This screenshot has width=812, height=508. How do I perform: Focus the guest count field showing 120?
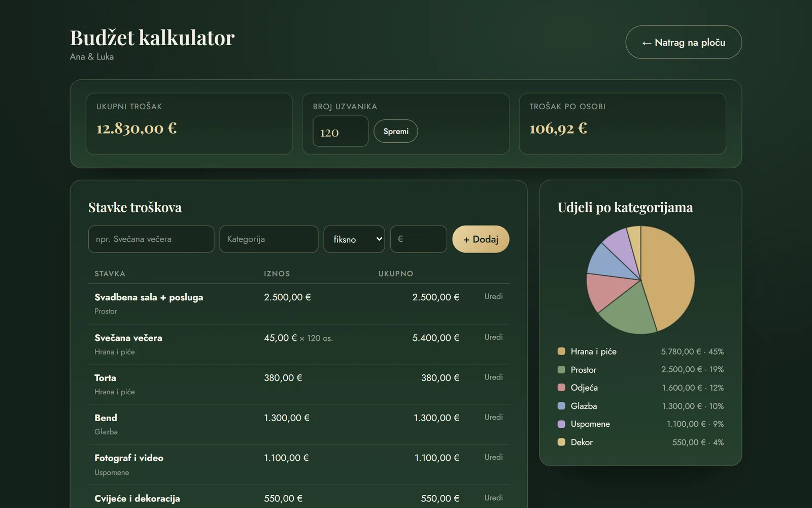[x=341, y=131]
